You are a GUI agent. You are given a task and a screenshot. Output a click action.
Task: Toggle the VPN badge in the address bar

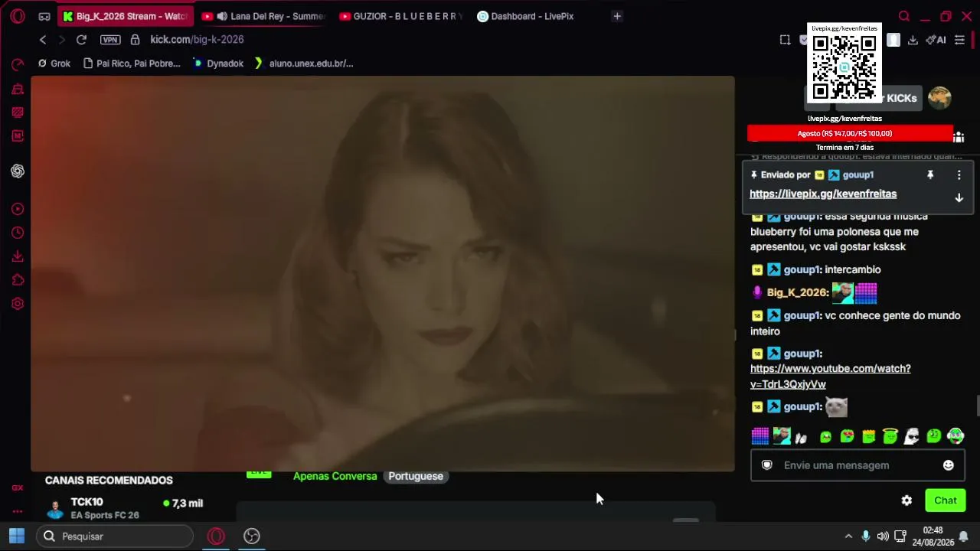pyautogui.click(x=110, y=40)
